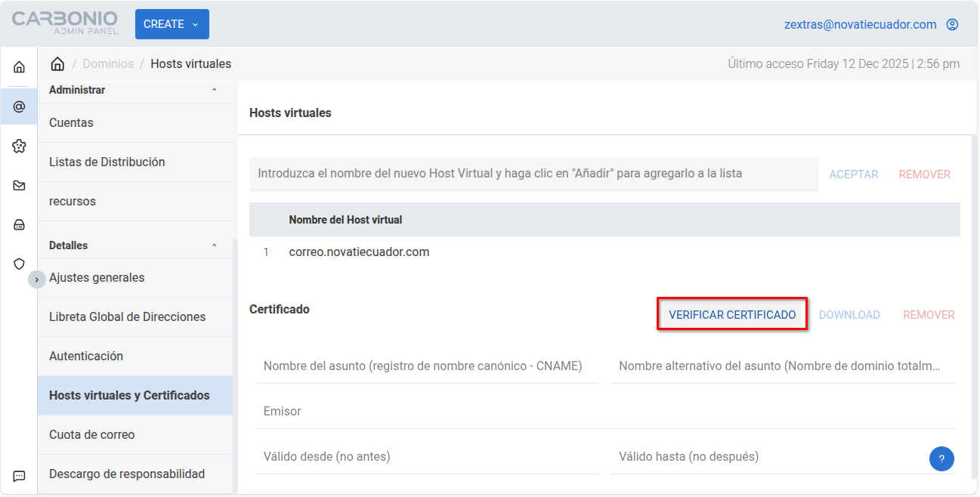Click the Dominios breadcrumb link
The height and width of the screenshot is (497, 980).
point(108,63)
